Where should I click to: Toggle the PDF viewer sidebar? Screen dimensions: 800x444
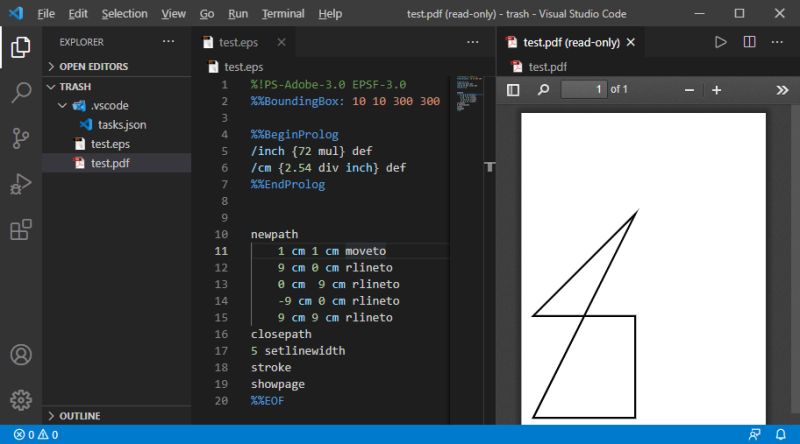[513, 90]
